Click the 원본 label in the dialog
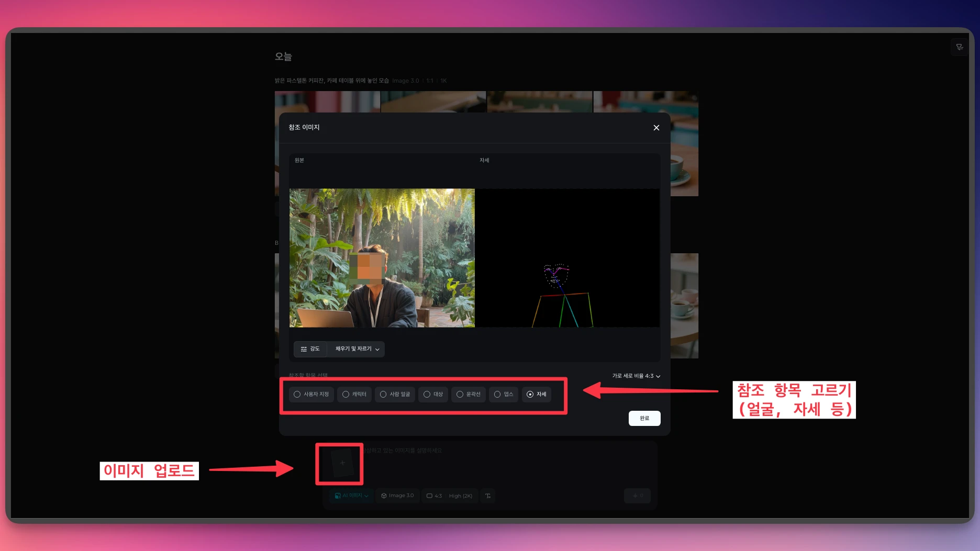Screen dimensions: 980x551 [x=299, y=160]
